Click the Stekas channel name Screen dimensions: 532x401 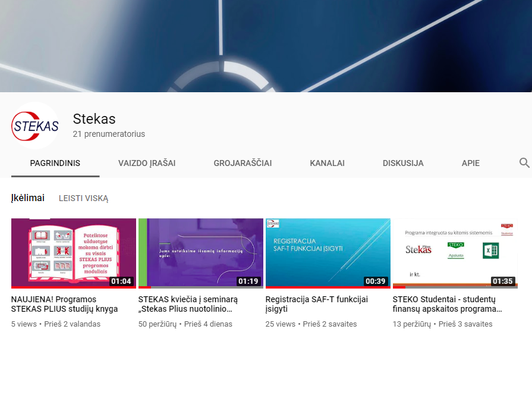click(94, 119)
